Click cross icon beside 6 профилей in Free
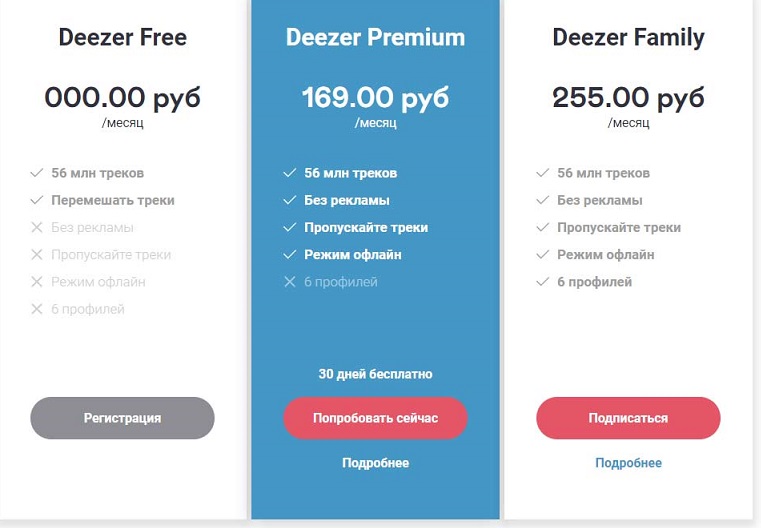The image size is (761, 528). pyautogui.click(x=37, y=309)
